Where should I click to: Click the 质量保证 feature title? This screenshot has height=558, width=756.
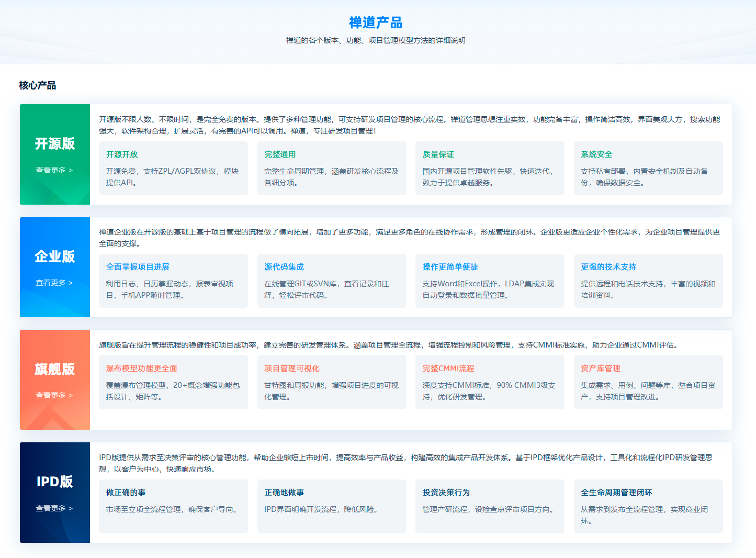click(x=438, y=154)
